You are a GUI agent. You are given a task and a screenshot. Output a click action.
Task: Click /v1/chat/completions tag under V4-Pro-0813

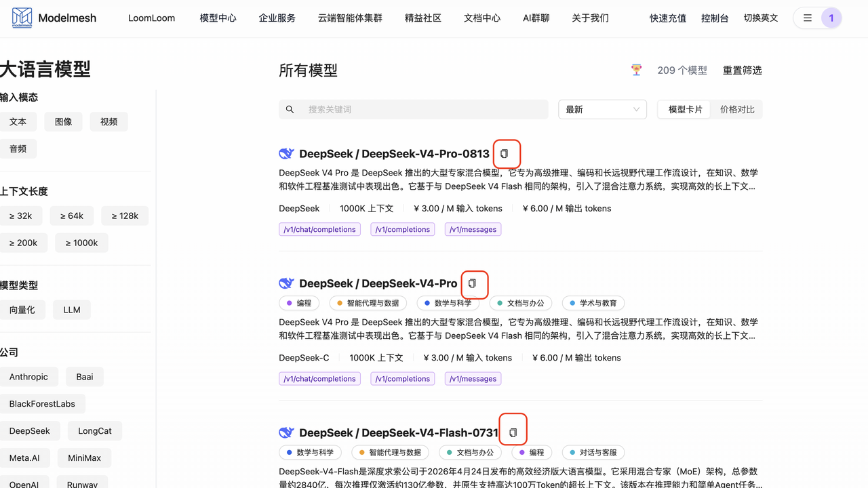pyautogui.click(x=319, y=230)
